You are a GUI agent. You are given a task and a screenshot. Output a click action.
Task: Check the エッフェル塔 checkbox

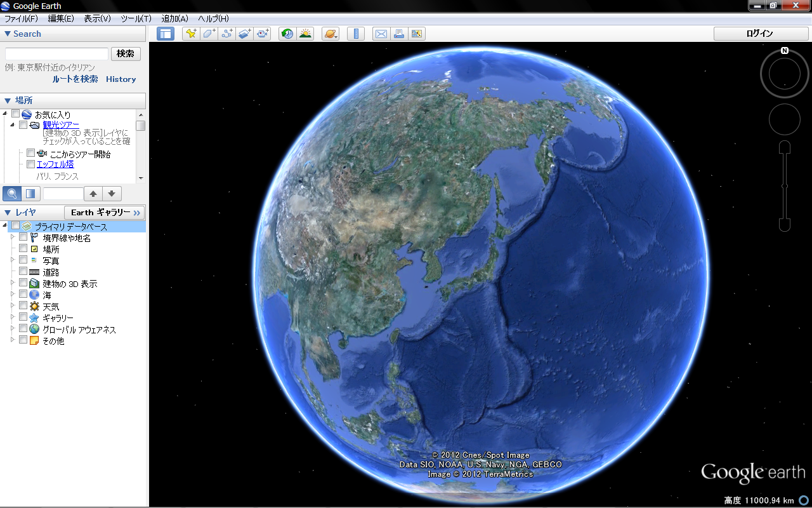[30, 164]
